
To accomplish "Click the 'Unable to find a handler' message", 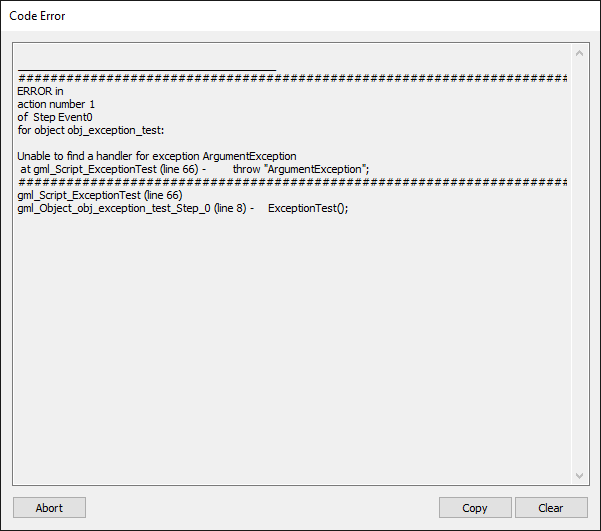I will pos(157,156).
